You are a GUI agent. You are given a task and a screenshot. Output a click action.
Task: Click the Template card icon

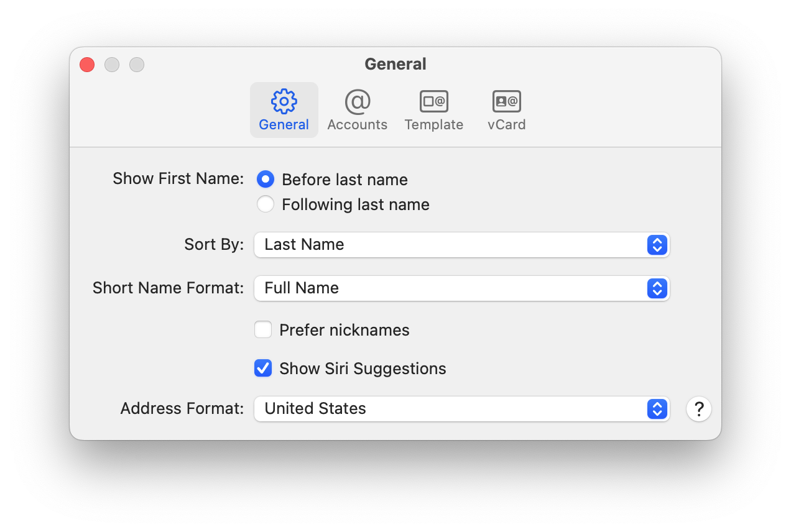[434, 101]
